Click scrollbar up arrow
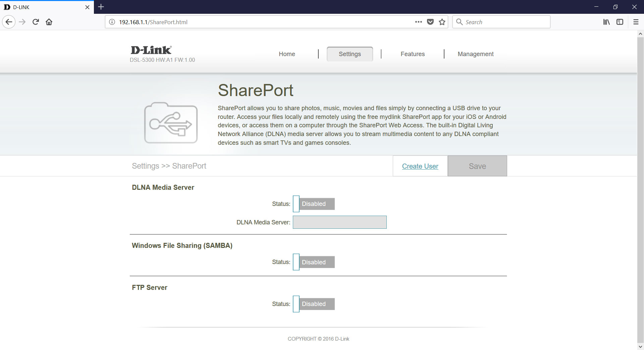This screenshot has height=350, width=644. click(x=640, y=34)
